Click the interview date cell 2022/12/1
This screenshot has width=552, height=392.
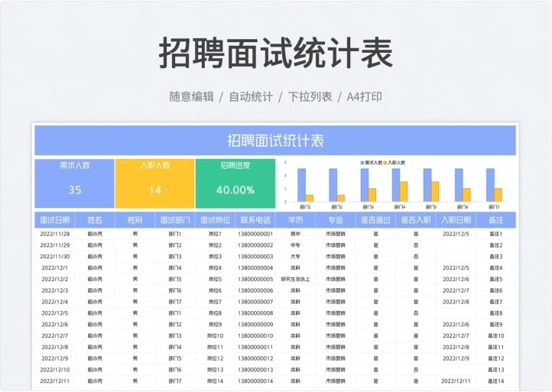click(x=54, y=267)
